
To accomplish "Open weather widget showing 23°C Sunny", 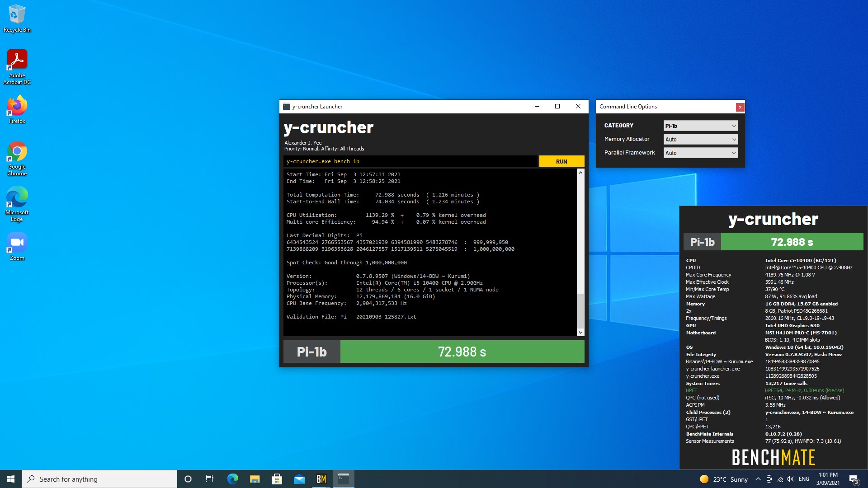I will pyautogui.click(x=724, y=479).
